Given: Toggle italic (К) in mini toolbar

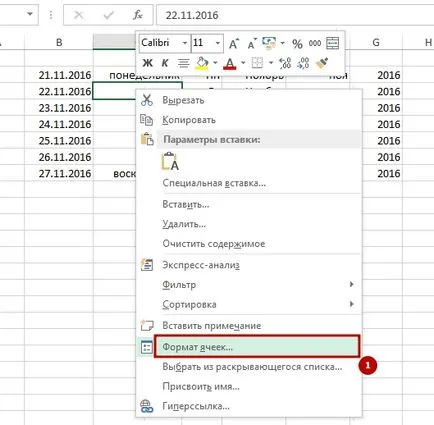Looking at the screenshot, I should point(165,63).
